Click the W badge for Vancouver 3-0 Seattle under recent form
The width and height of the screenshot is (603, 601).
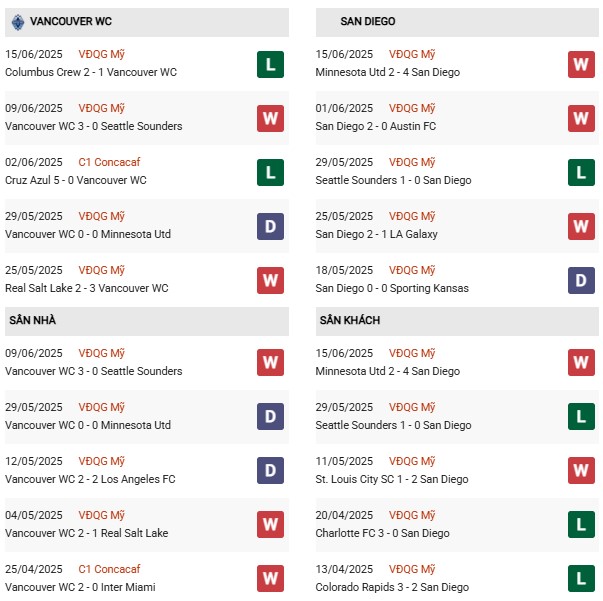pos(270,118)
